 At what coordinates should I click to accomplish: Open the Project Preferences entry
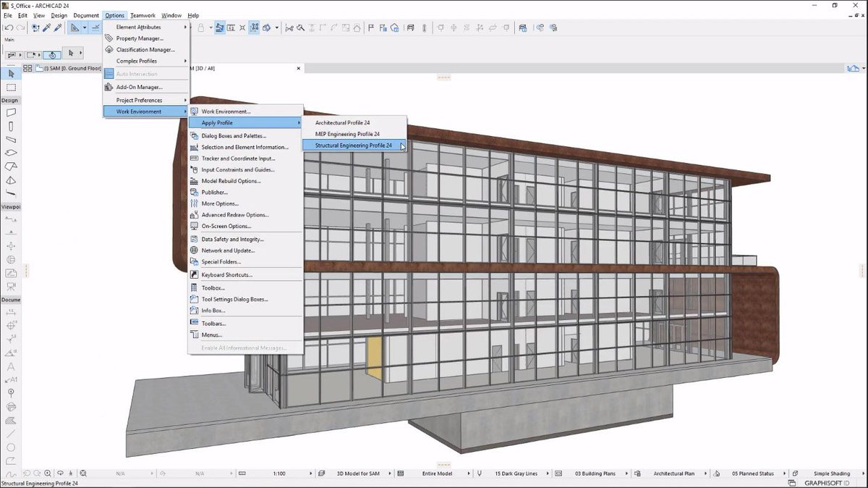pos(145,100)
